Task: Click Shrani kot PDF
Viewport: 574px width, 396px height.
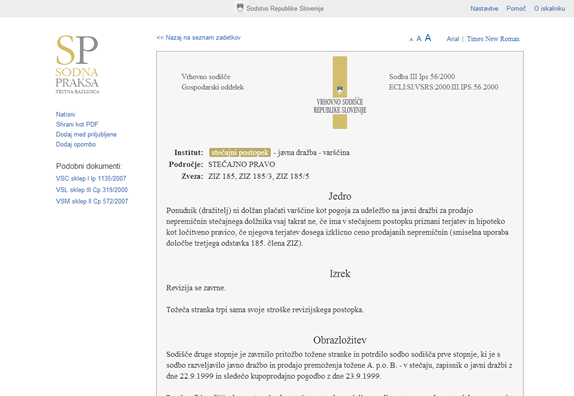Action: click(x=77, y=124)
